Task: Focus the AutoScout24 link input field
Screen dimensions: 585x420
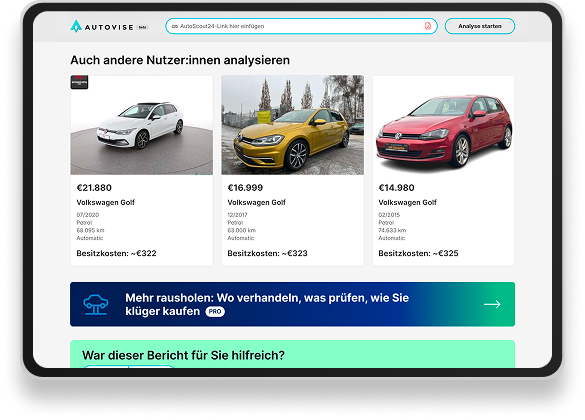Action: coord(301,26)
